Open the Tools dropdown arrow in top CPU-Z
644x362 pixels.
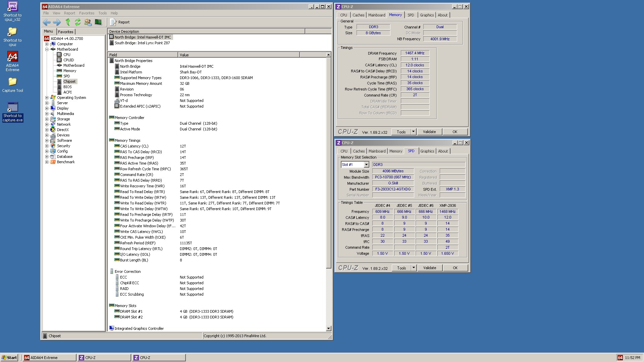413,132
